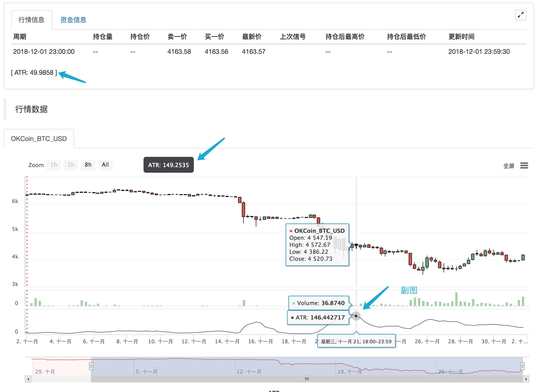541x392 pixels.
Task: Click the ATR line marker point
Action: point(356,316)
